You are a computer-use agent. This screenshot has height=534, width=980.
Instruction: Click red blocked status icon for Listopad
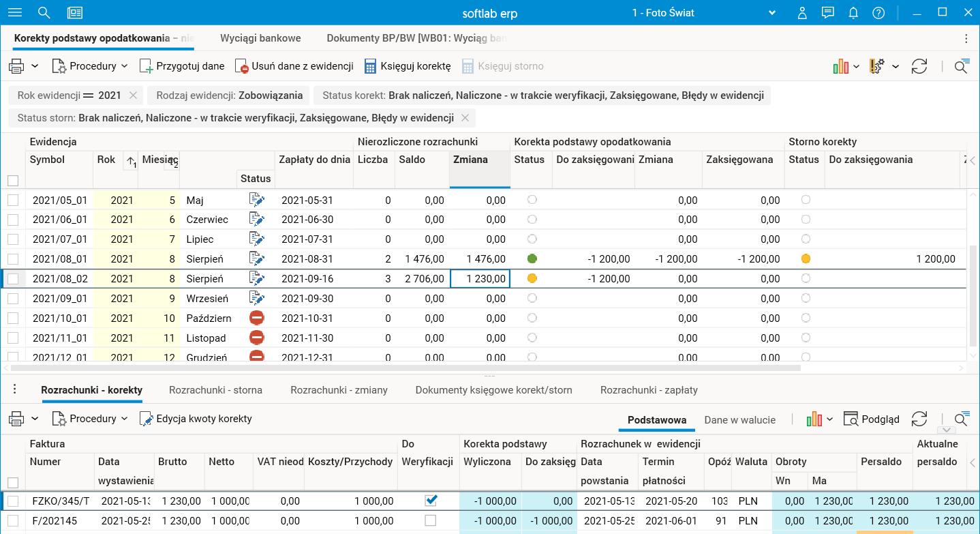(x=256, y=338)
